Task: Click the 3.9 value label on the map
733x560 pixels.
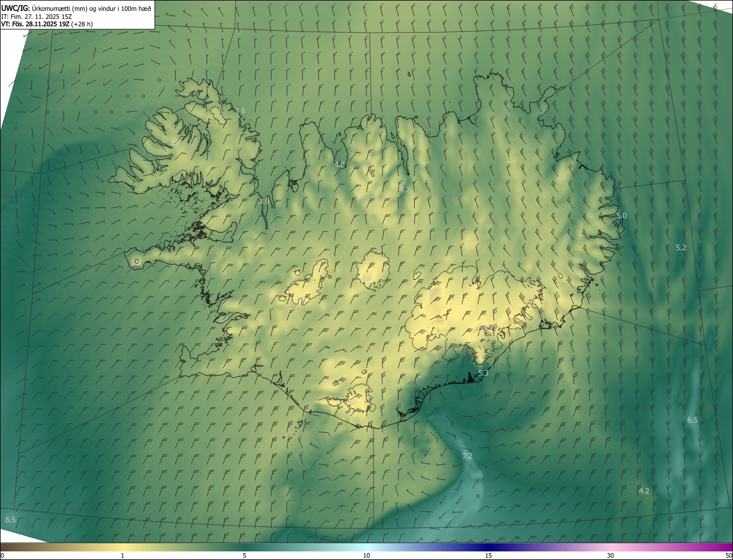Action: pos(264,201)
